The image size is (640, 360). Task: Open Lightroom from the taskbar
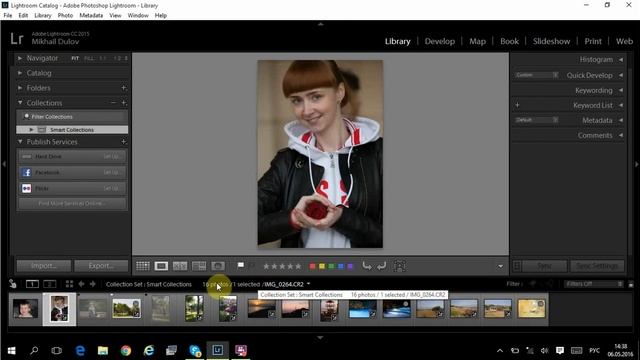pos(218,350)
